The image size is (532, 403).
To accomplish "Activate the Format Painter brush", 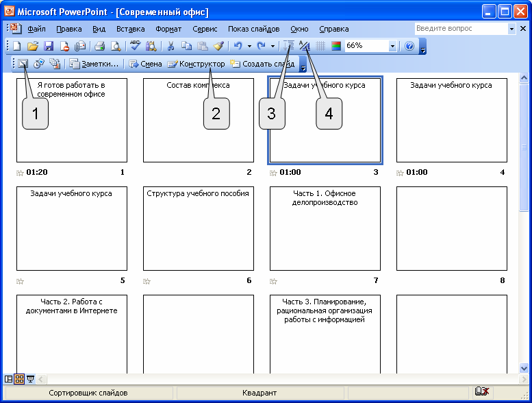I will click(218, 45).
